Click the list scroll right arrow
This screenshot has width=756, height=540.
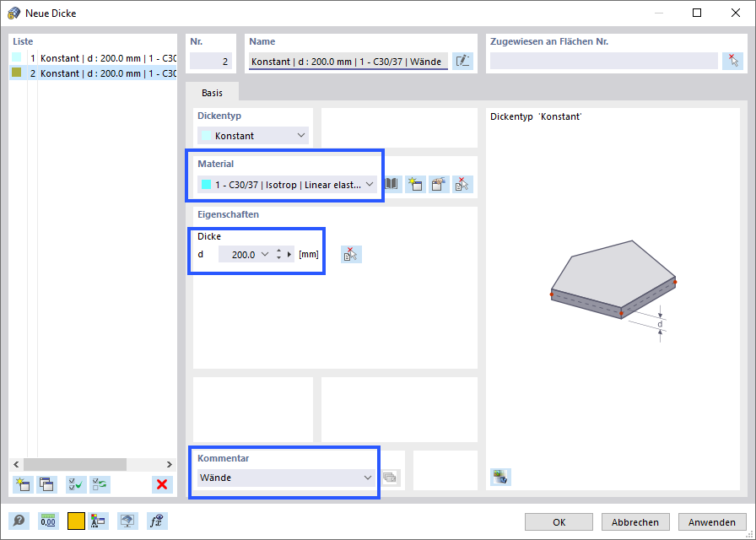(170, 464)
